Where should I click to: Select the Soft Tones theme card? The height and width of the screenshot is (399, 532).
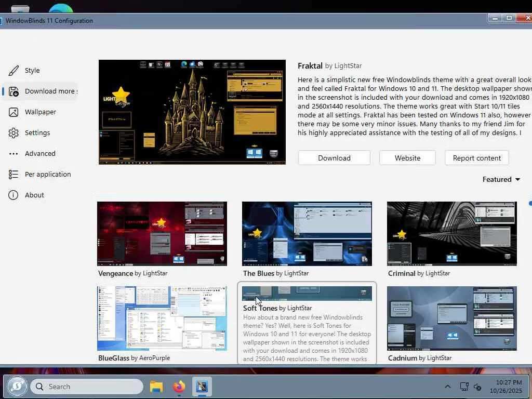pyautogui.click(x=307, y=323)
